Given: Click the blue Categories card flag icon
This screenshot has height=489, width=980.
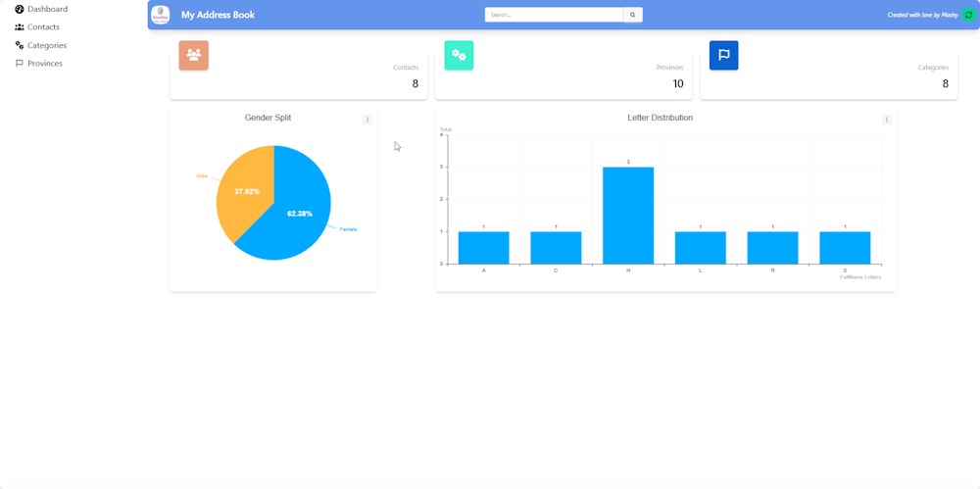Looking at the screenshot, I should [x=724, y=55].
